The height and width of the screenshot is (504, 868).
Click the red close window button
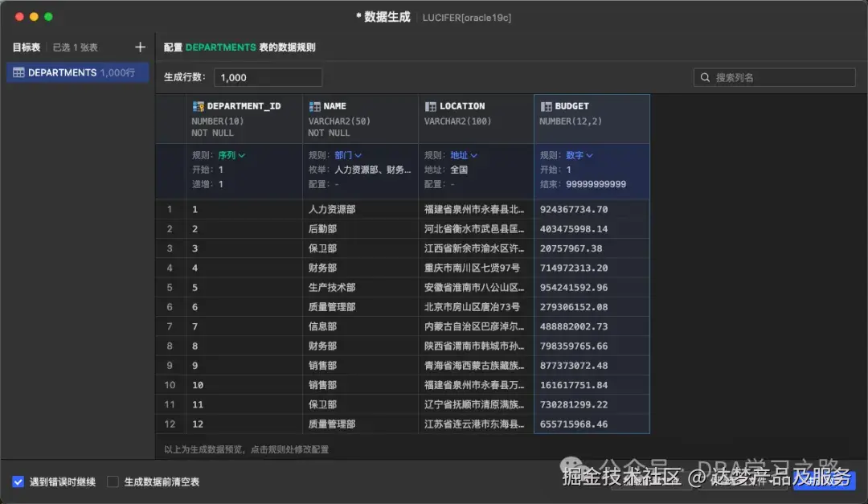(19, 17)
